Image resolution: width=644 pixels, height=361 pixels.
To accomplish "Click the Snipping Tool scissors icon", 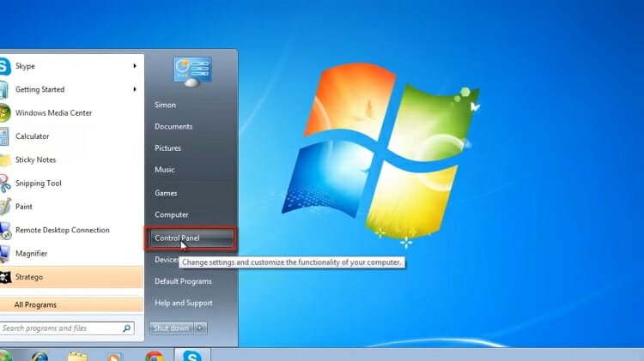I will (4, 184).
